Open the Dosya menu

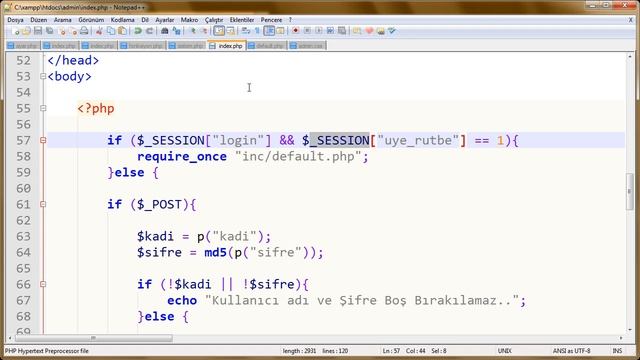pyautogui.click(x=15, y=20)
